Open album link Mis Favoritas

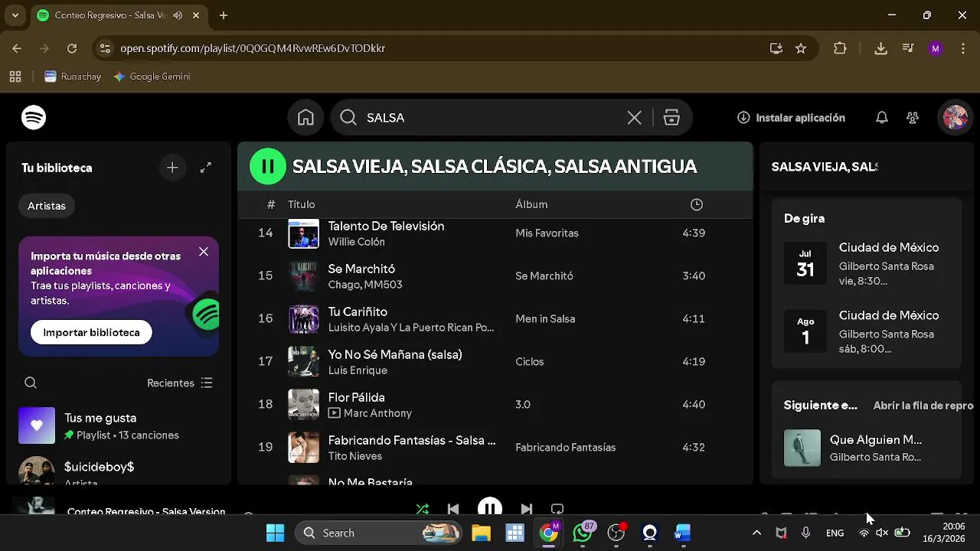pos(547,233)
